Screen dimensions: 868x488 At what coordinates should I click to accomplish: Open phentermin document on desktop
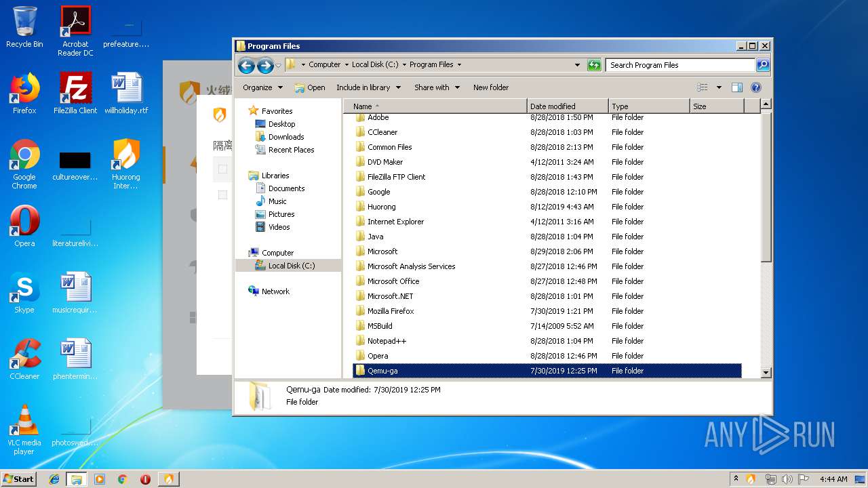tap(75, 359)
